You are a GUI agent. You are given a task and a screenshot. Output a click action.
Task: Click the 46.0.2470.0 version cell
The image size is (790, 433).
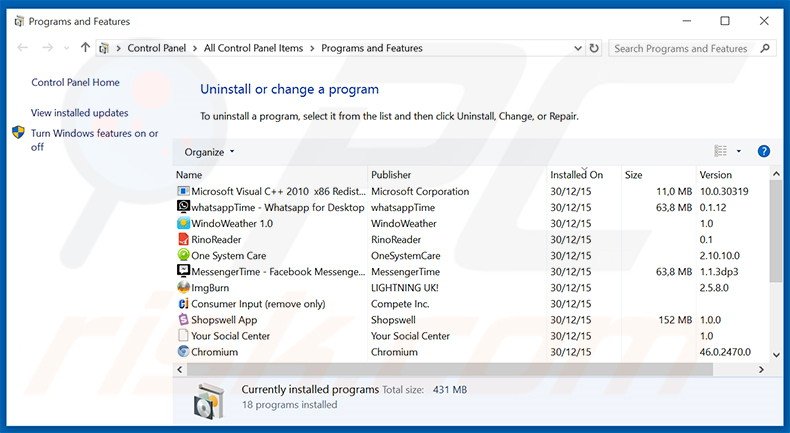(725, 352)
